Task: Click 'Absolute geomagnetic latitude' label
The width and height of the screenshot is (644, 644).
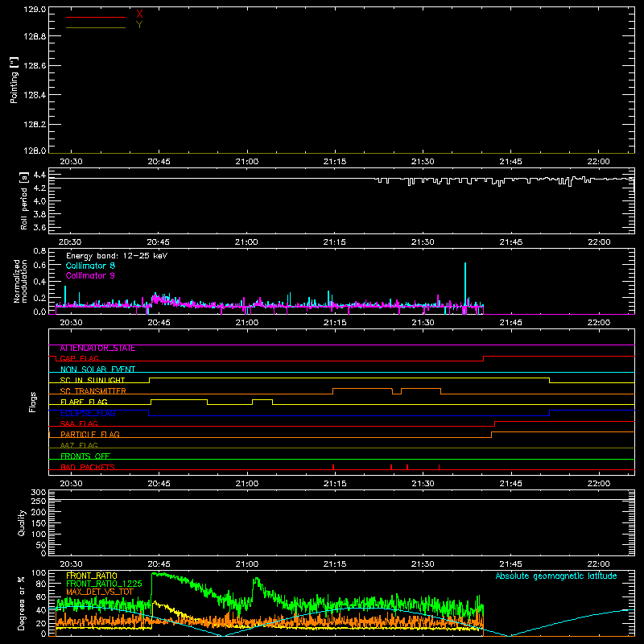Action: coord(556,576)
